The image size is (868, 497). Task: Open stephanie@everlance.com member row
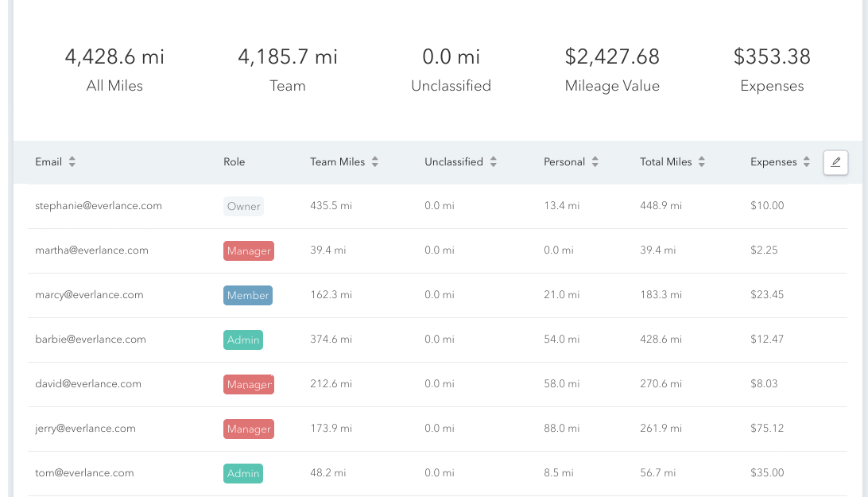(x=99, y=206)
